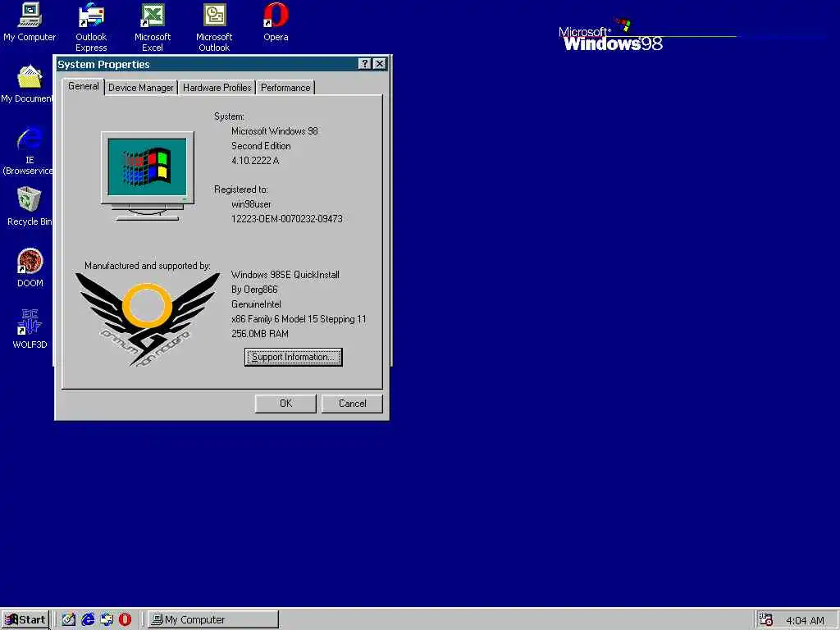Select the WOLF3D desktop shortcut

30,328
